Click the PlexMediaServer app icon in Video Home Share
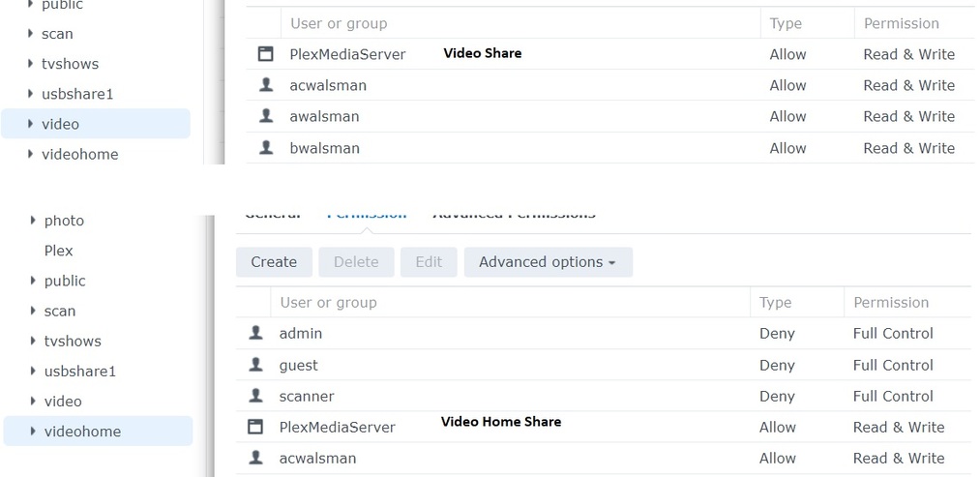 point(255,427)
